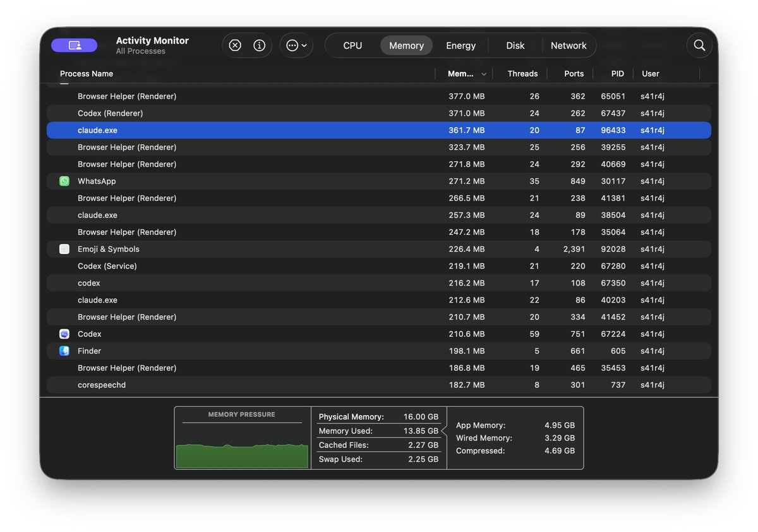
Task: Click the purple screen-sharing indicator icon
Action: [75, 45]
